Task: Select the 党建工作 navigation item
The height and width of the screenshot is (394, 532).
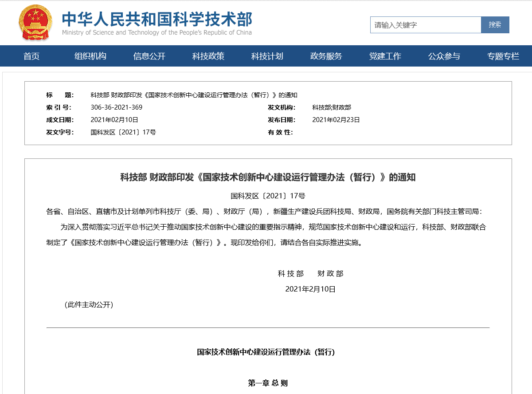Action: pyautogui.click(x=385, y=56)
